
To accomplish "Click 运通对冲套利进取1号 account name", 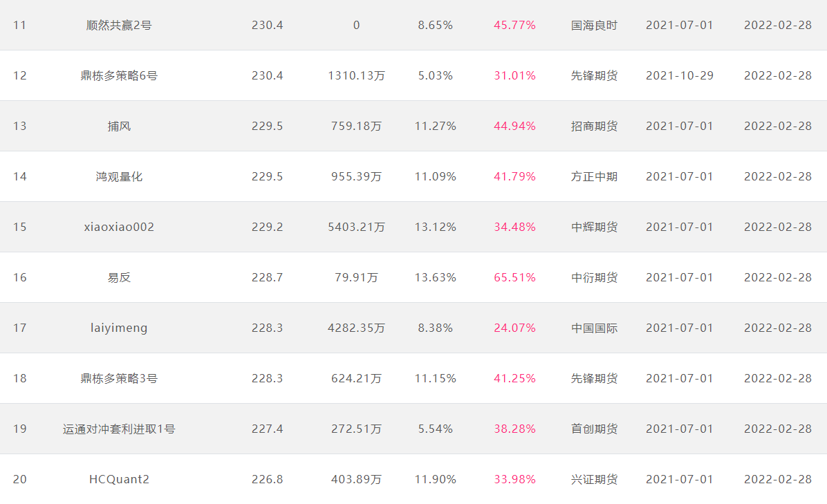I will (119, 429).
